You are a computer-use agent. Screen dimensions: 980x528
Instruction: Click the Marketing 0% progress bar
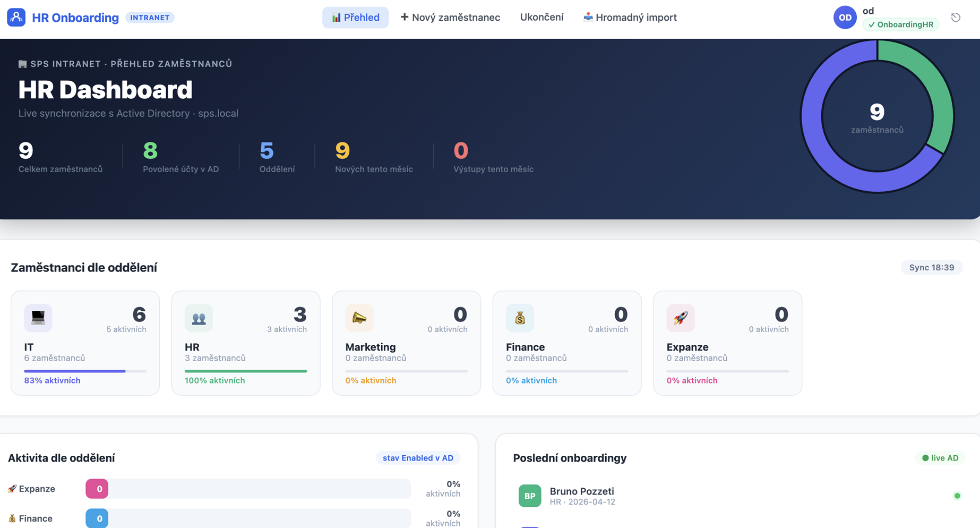(406, 371)
